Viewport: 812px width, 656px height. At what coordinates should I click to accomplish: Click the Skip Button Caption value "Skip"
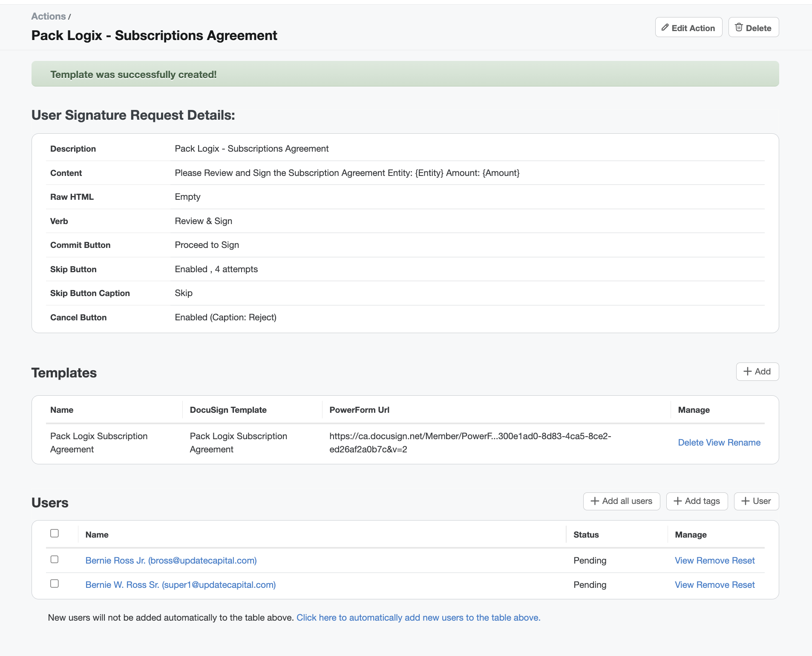pyautogui.click(x=184, y=293)
